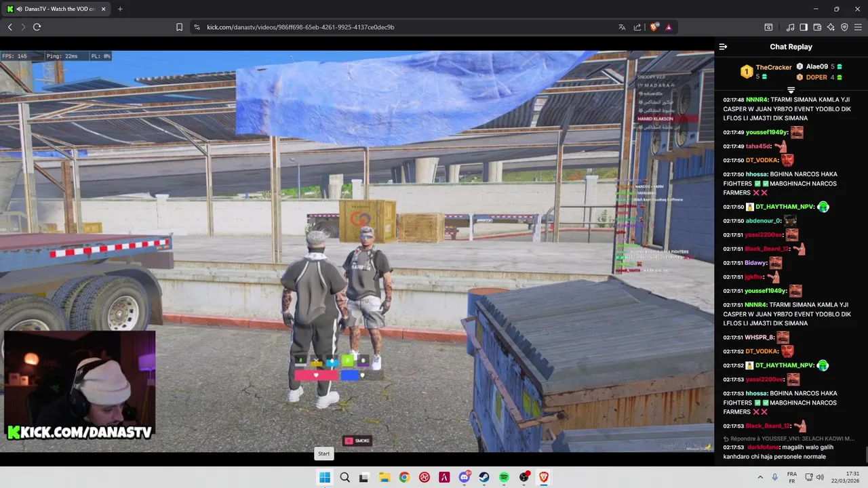The height and width of the screenshot is (488, 868).
Task: Open Task View on taskbar
Action: coord(363,477)
